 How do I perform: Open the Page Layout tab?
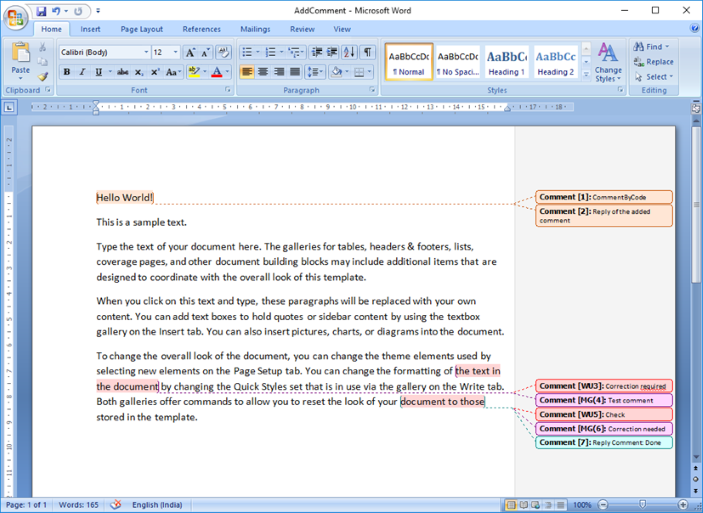[x=142, y=29]
